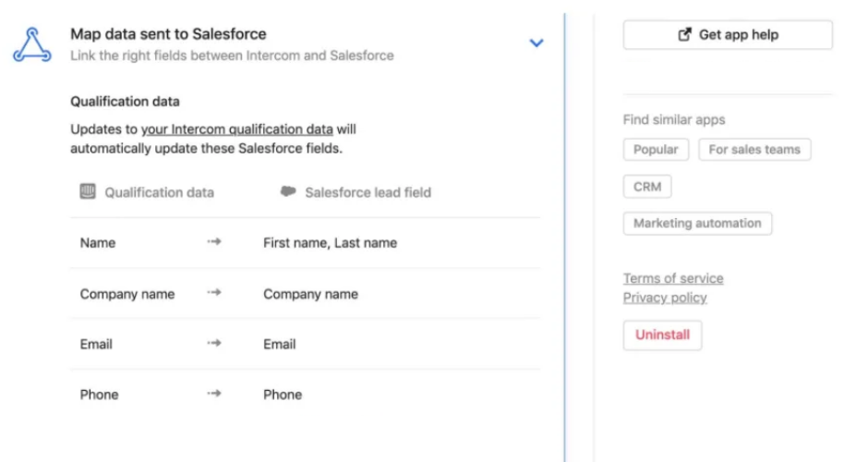This screenshot has width=868, height=462.
Task: Click the arrow icon in the Company name row
Action: click(x=214, y=293)
